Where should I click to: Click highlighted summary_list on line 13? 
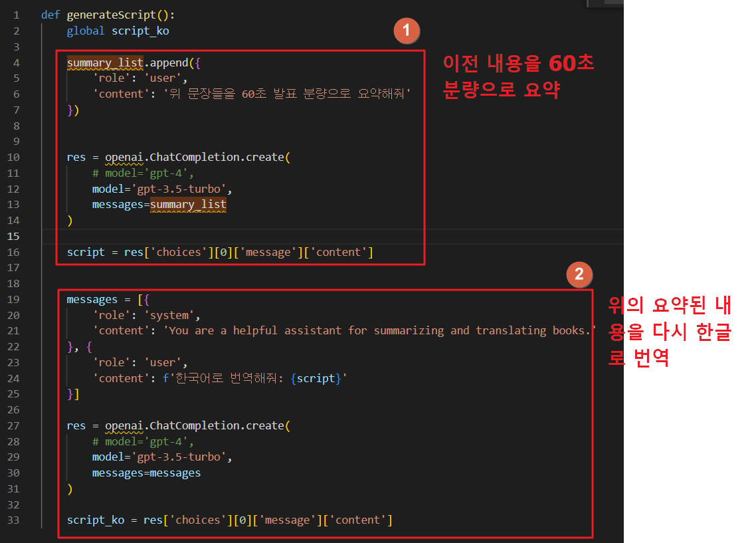[x=188, y=205]
